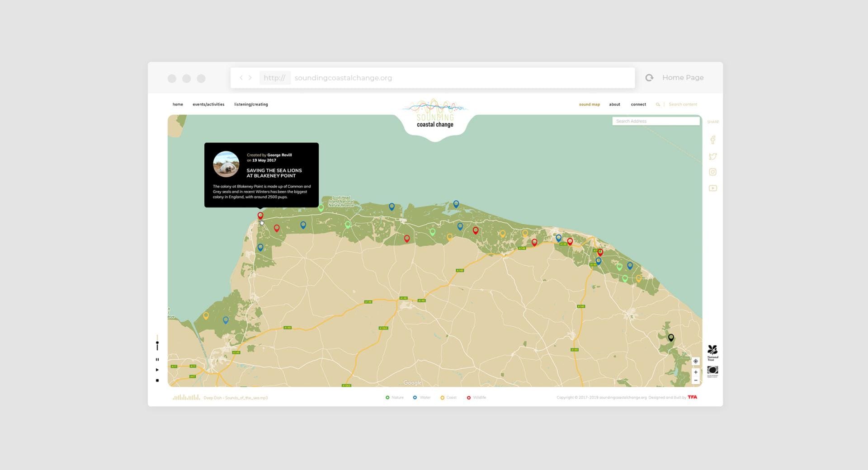Screen dimensions: 868x470
Task: Toggle the Coast category filter
Action: pyautogui.click(x=448, y=398)
